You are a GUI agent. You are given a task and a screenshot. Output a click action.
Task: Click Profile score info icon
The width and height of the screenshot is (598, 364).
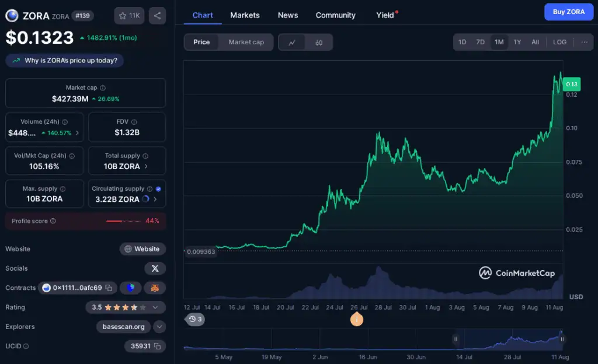click(x=53, y=221)
